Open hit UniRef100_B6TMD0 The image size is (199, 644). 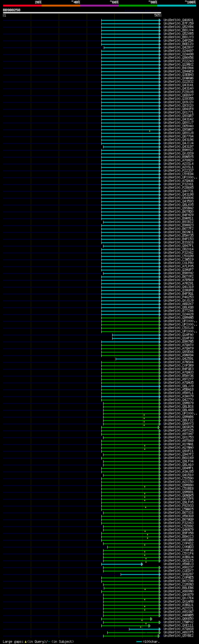(178, 211)
